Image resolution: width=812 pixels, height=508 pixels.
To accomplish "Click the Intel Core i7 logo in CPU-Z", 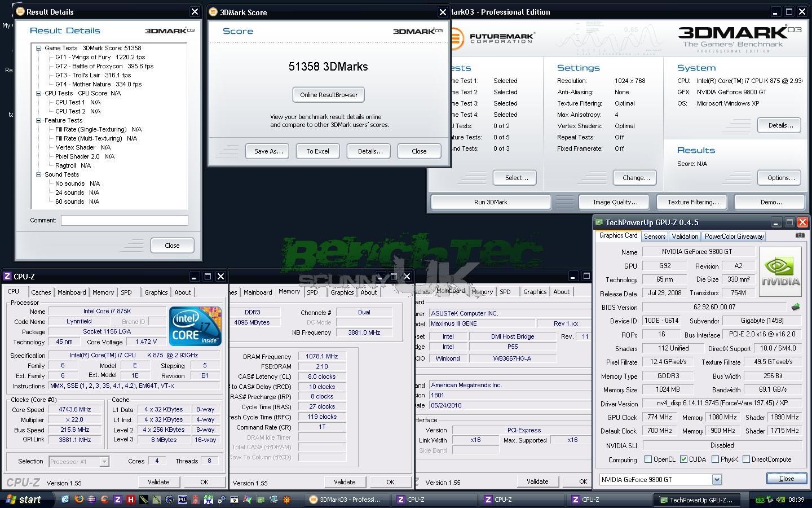I will 196,326.
